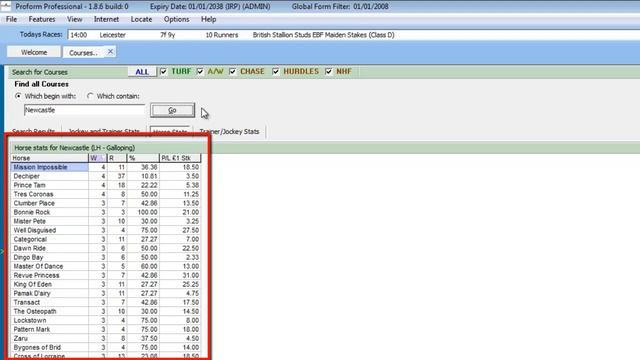Screen dimensions: 640x360
Task: Select the Dechiper row
Action: point(106,176)
